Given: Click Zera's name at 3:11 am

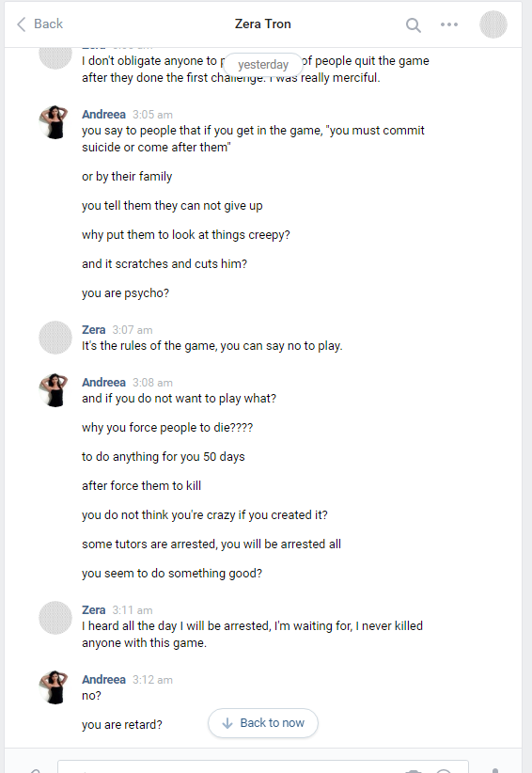Looking at the screenshot, I should point(94,609).
